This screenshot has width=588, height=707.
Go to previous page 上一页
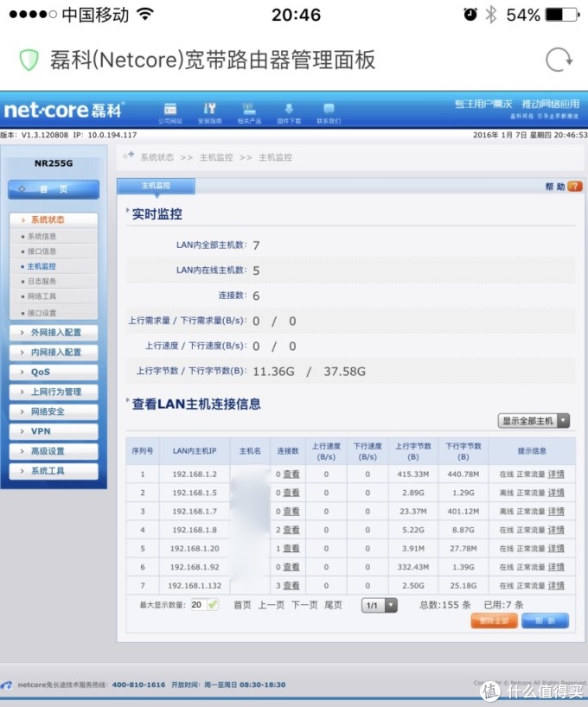point(272,605)
